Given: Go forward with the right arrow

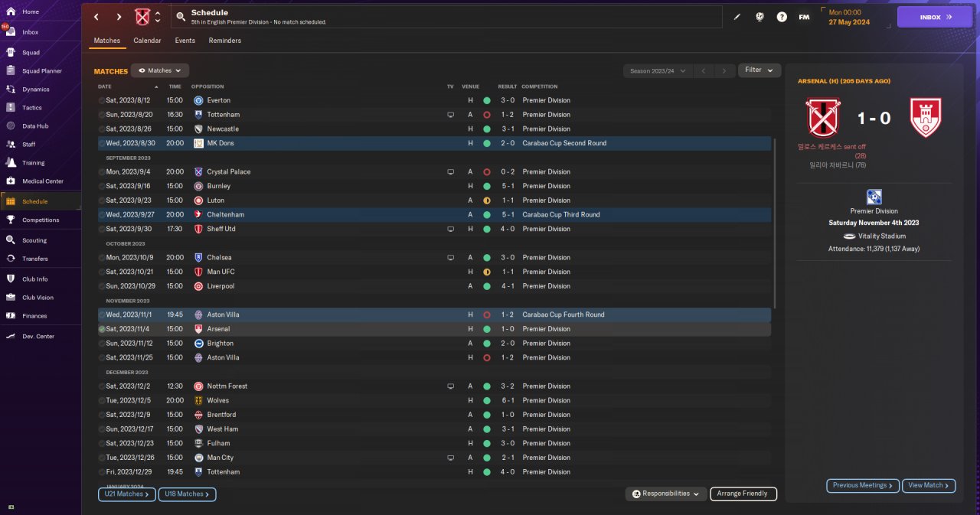Looking at the screenshot, I should tap(119, 17).
